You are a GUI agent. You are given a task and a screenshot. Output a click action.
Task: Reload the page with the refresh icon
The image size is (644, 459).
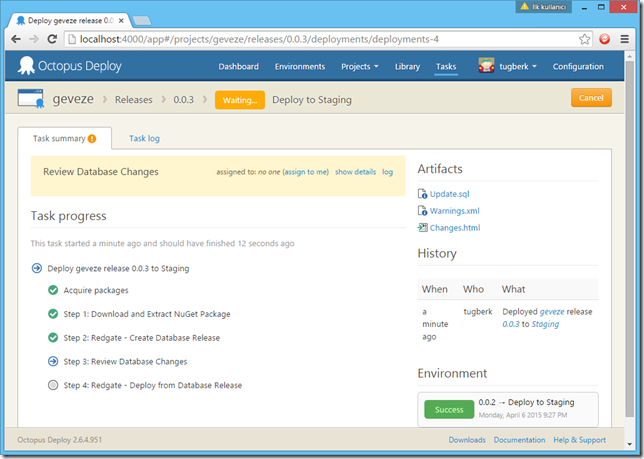coord(52,39)
